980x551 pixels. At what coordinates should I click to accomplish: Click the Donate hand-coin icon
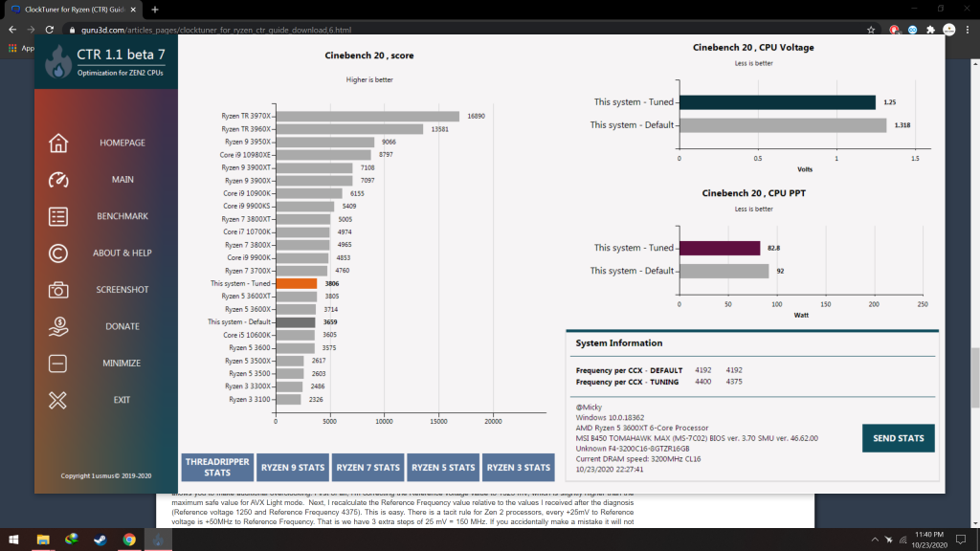tap(58, 326)
